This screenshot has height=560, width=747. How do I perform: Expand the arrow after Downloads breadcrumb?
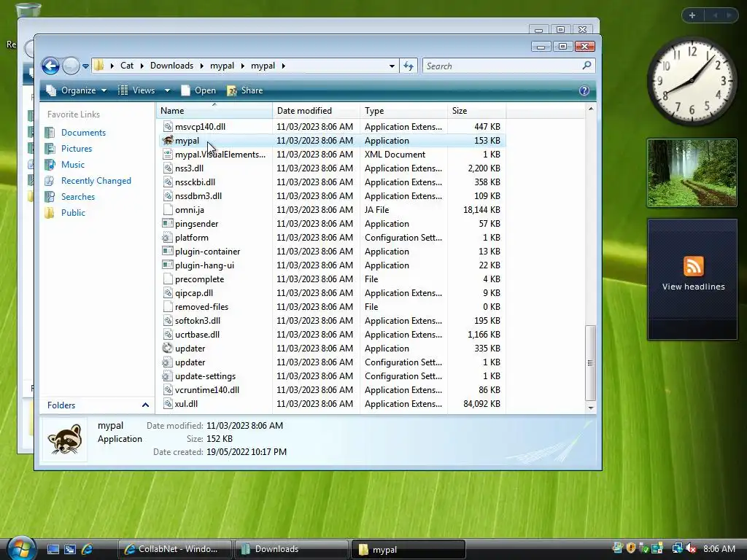pos(201,66)
